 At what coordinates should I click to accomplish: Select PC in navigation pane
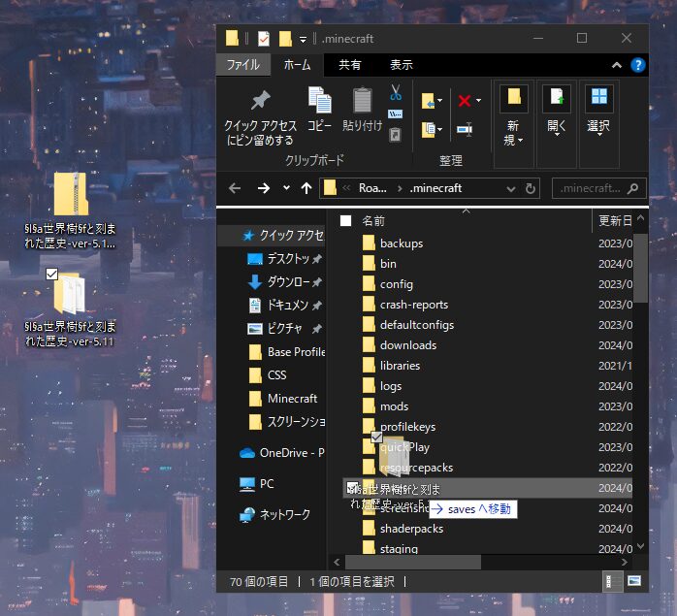coord(256,483)
